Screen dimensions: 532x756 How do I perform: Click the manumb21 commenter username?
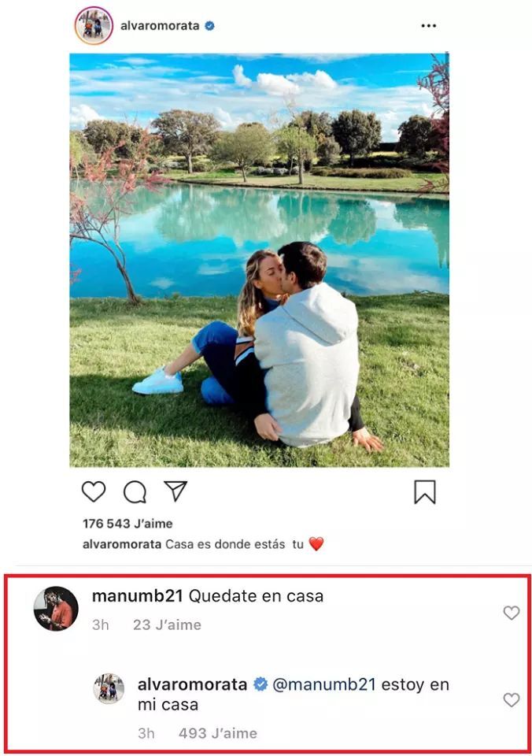click(x=138, y=596)
